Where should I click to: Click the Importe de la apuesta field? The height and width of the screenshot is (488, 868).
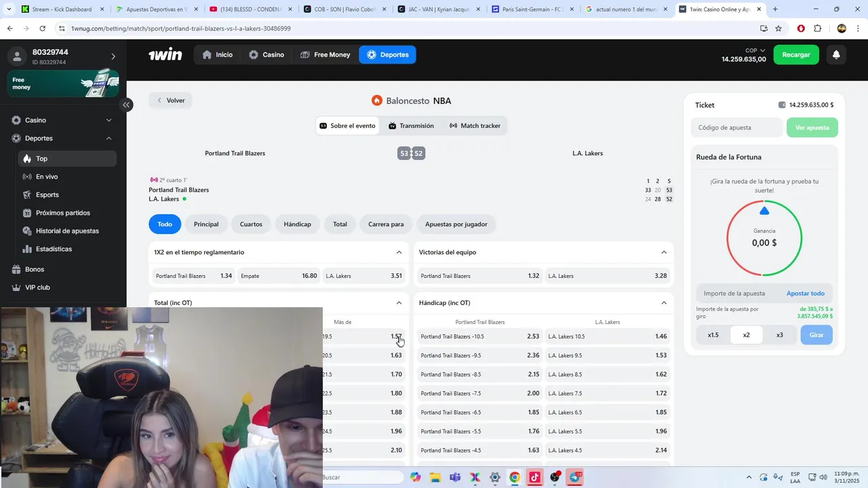pyautogui.click(x=739, y=293)
